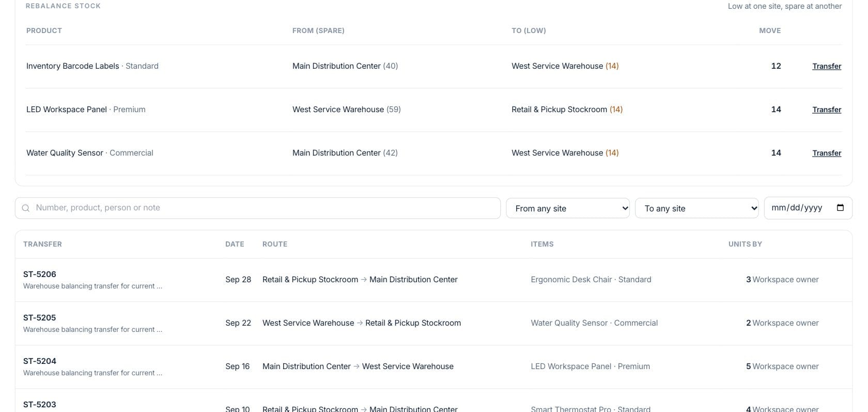Click the PRODUCT column header
The height and width of the screenshot is (412, 868).
44,30
